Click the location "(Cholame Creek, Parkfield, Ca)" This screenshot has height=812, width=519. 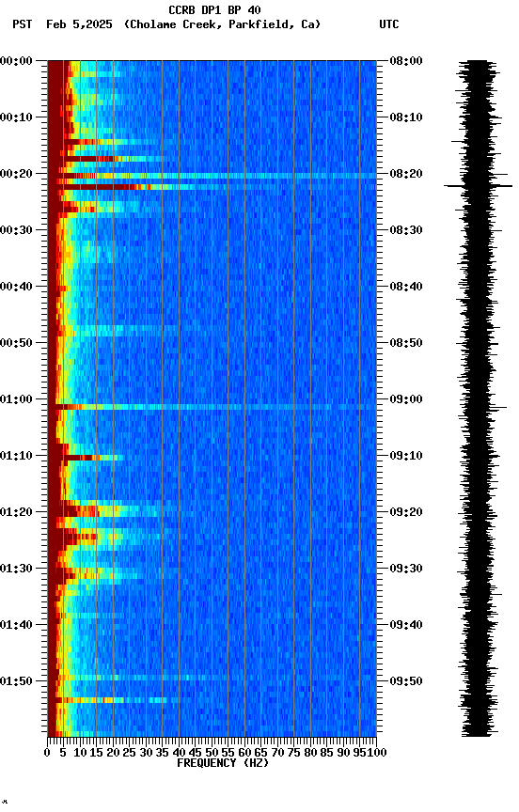tap(222, 24)
